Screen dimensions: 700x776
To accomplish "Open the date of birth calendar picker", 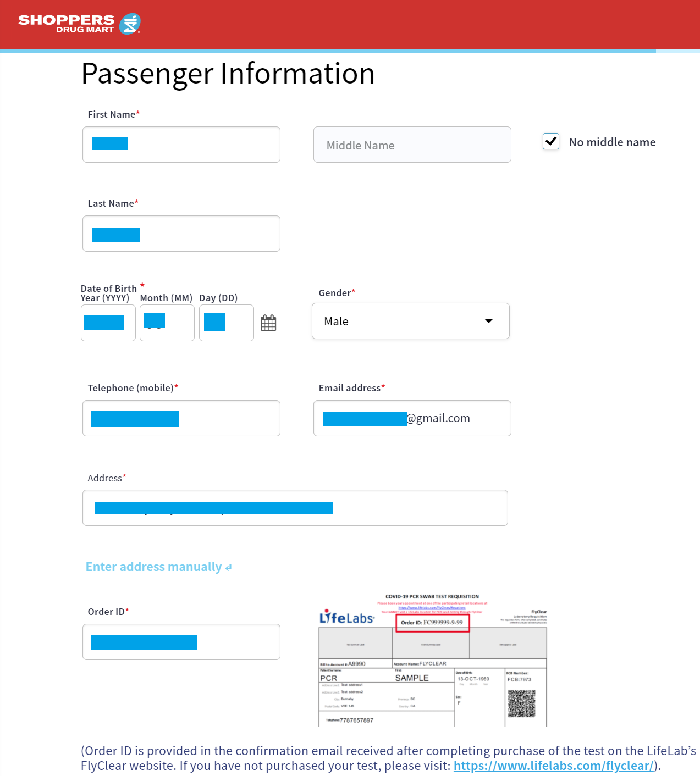I will (x=268, y=323).
